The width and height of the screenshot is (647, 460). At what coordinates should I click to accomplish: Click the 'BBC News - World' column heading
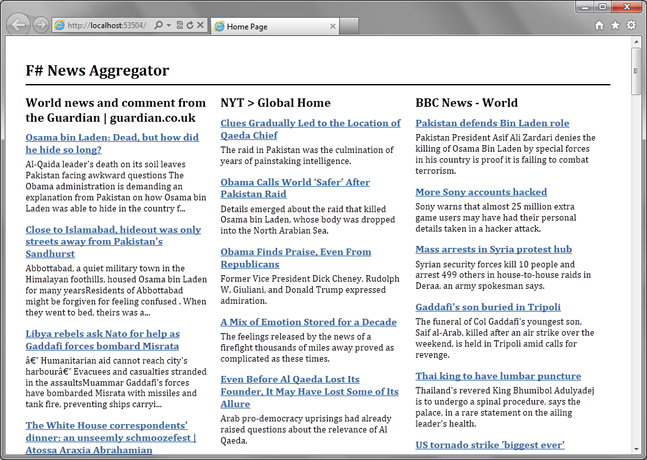(x=466, y=103)
